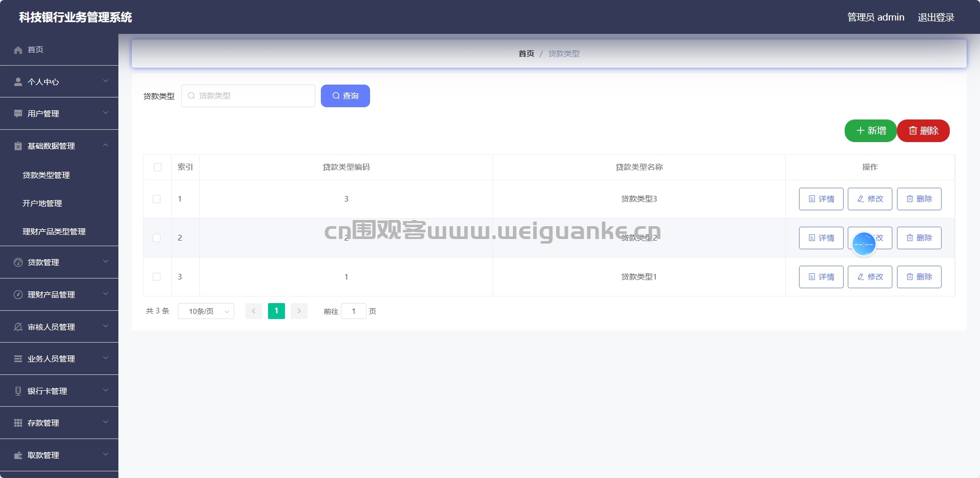This screenshot has width=980, height=478.
Task: Expand 存款管理 menu chevron
Action: coord(106,422)
